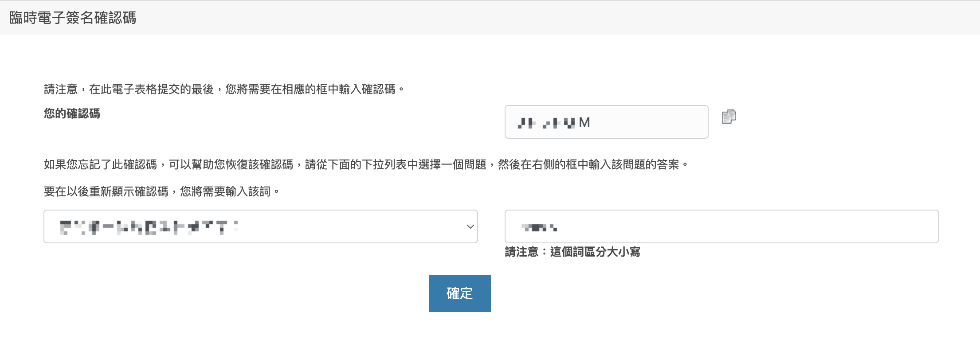
Task: Click the blurred selected question text
Action: pos(149,227)
